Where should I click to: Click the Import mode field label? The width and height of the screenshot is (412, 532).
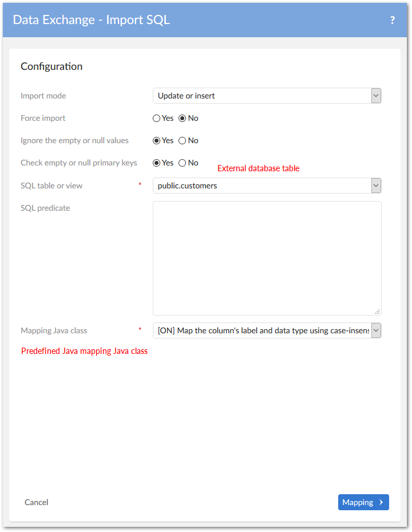point(43,96)
